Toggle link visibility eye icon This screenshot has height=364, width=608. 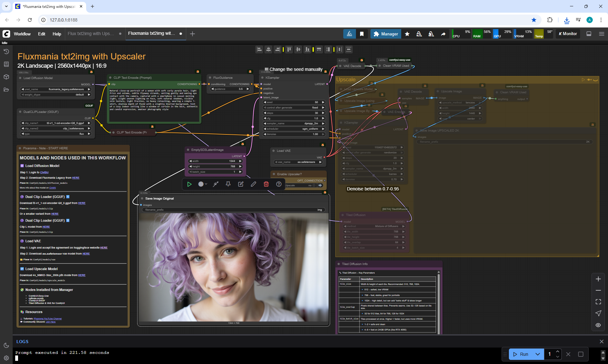click(x=598, y=325)
